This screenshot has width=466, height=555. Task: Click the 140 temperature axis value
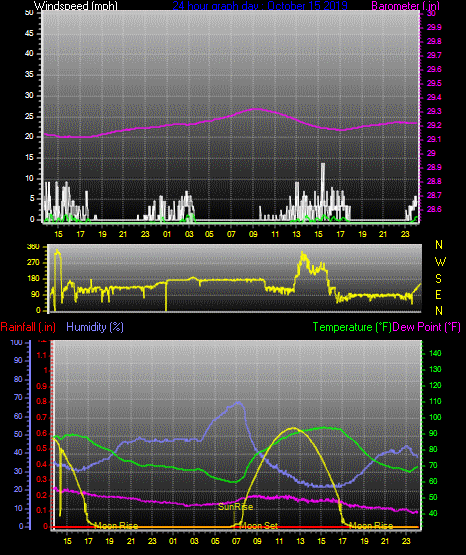[435, 353]
